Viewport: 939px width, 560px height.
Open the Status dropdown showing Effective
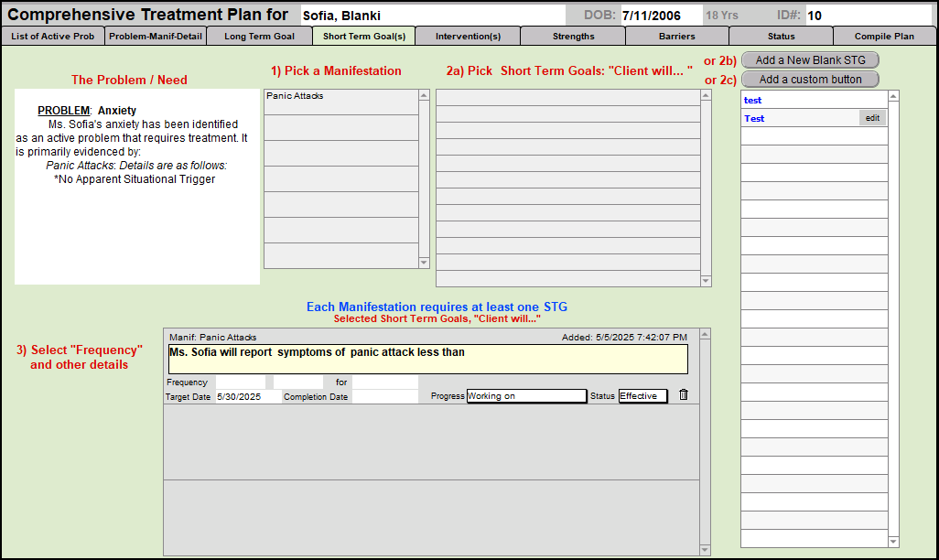[x=642, y=396]
